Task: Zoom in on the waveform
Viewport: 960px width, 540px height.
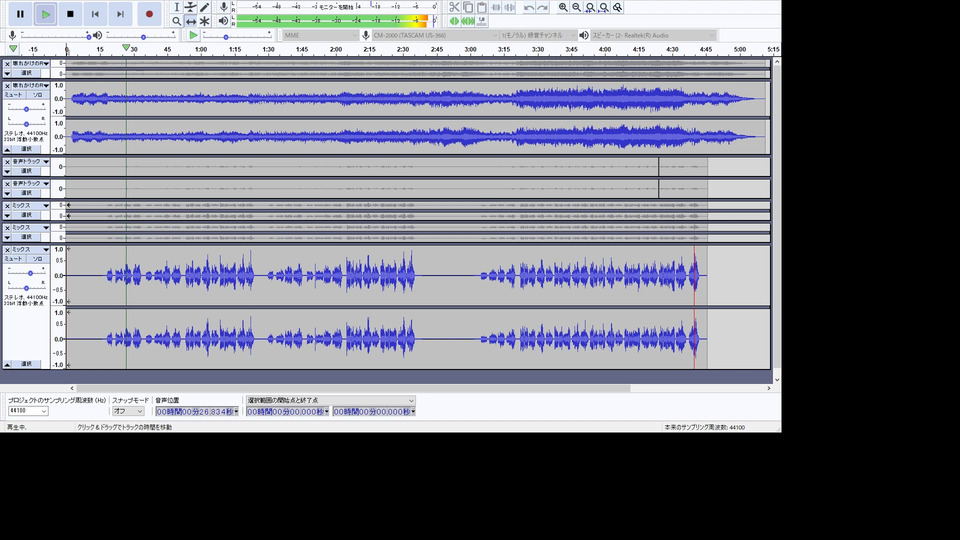Action: 563,7
